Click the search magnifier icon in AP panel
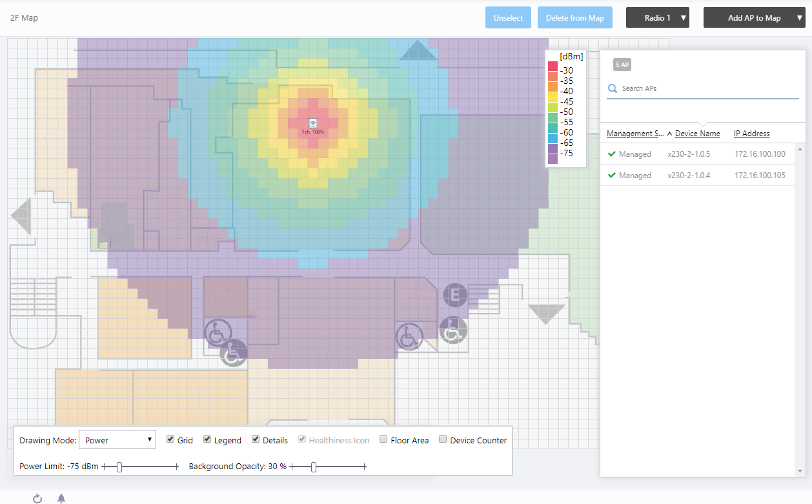Image resolution: width=812 pixels, height=504 pixels. (x=613, y=88)
